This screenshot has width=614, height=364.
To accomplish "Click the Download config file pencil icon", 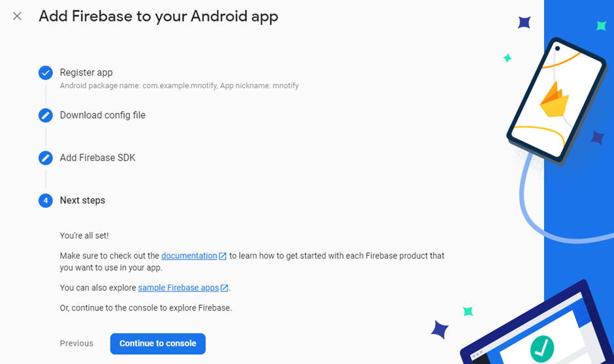I will click(x=46, y=115).
